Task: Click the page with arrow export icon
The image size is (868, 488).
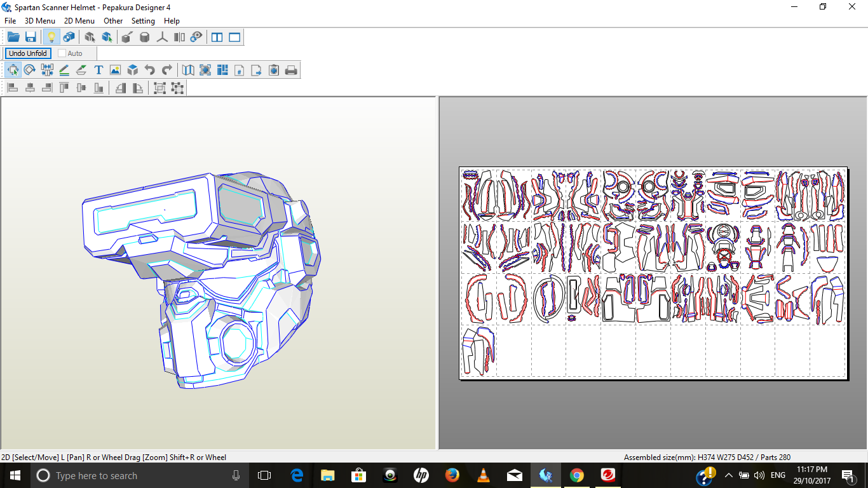Action: click(257, 70)
